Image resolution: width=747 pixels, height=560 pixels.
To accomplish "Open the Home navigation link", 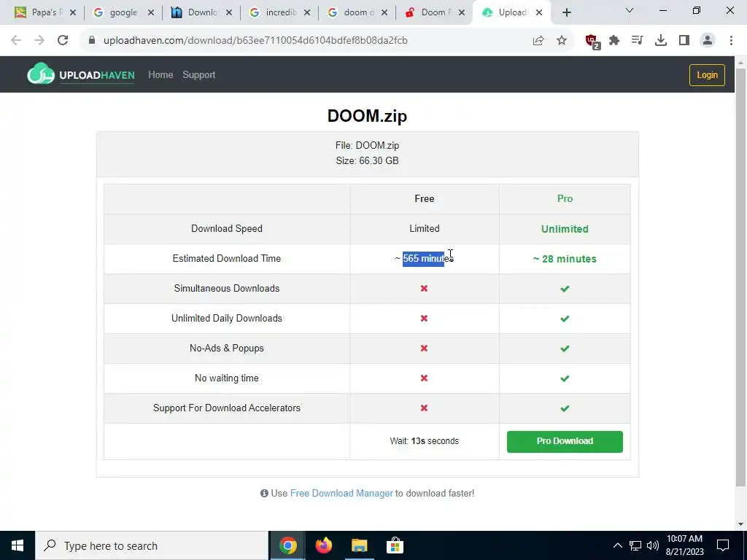I will click(x=160, y=75).
